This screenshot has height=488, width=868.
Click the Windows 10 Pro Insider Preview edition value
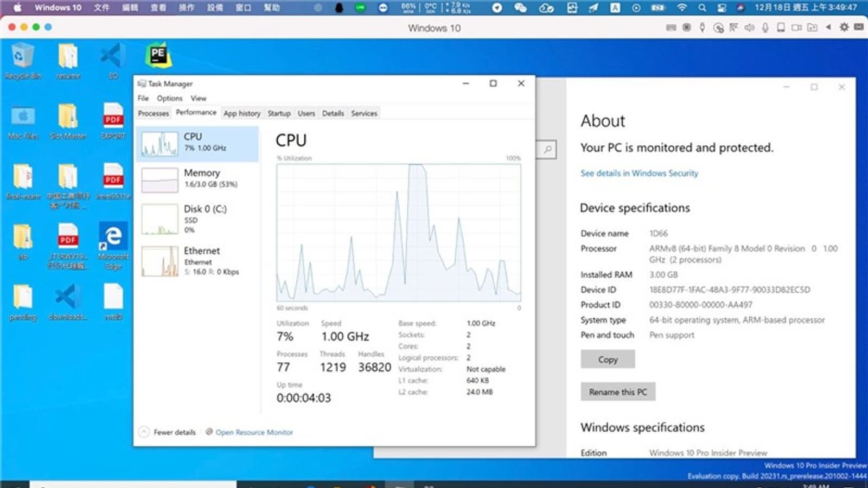[x=708, y=453]
